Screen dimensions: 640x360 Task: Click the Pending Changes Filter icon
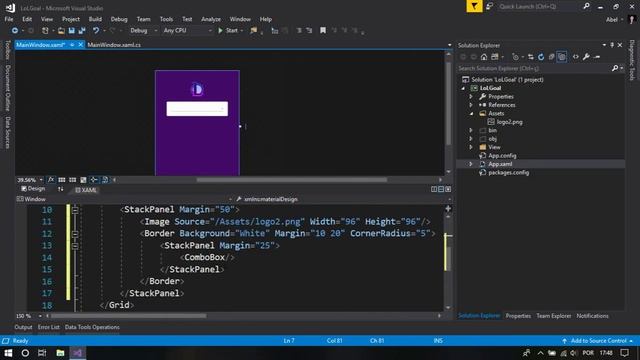pyautogui.click(x=516, y=57)
